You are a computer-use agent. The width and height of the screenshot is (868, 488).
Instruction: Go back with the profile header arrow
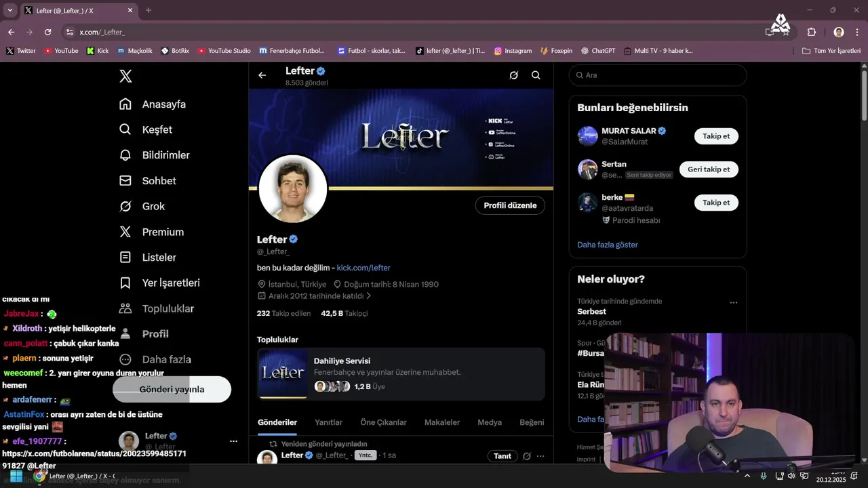(x=262, y=75)
